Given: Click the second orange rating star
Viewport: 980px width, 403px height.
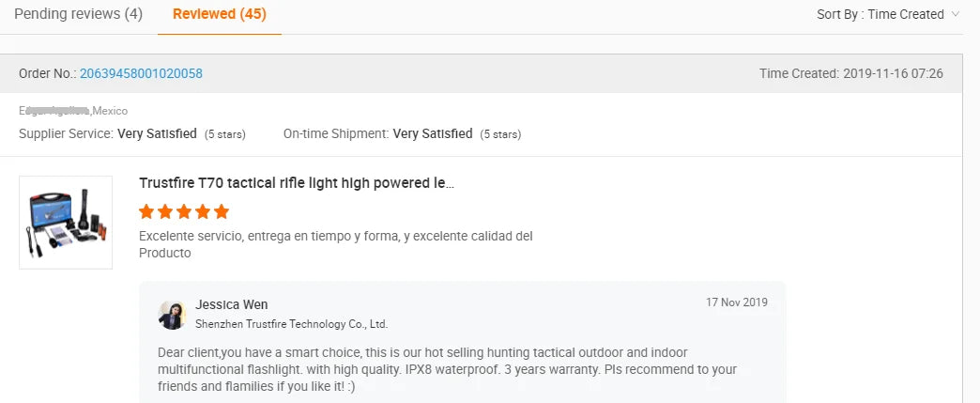Looking at the screenshot, I should click(x=165, y=211).
